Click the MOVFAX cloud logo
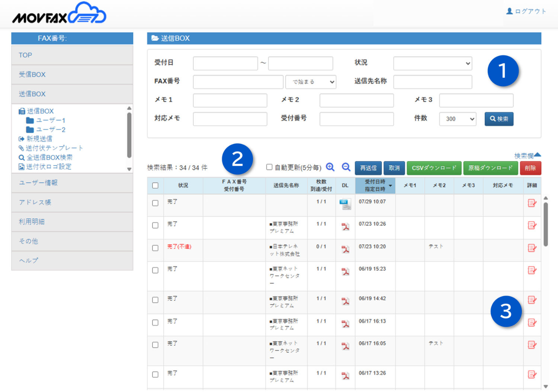 coord(59,13)
